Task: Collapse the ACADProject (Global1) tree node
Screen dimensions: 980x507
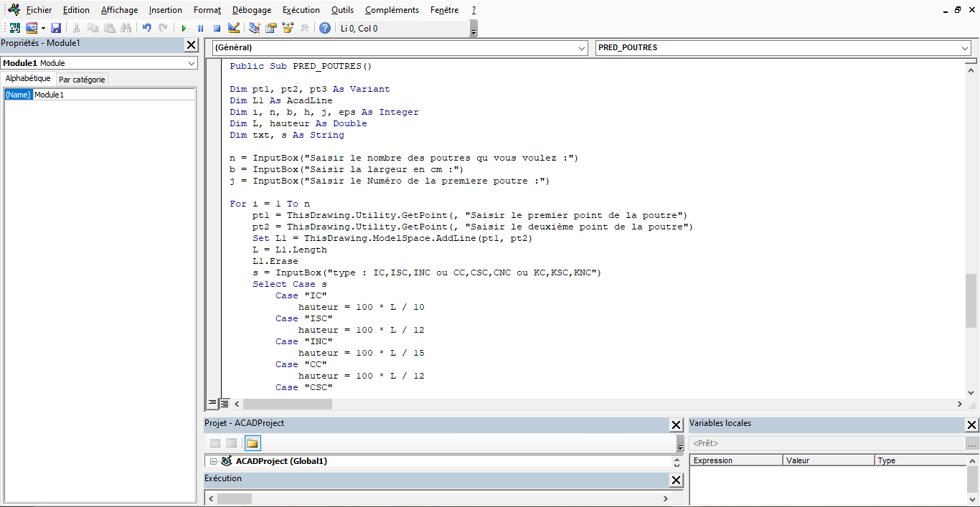Action: coord(213,462)
